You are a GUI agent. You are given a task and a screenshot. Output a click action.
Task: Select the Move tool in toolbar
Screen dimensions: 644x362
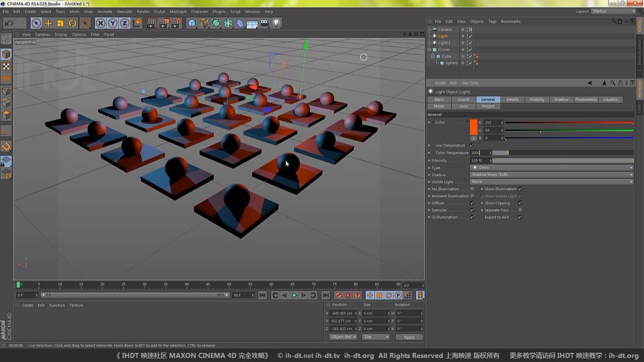pyautogui.click(x=48, y=23)
